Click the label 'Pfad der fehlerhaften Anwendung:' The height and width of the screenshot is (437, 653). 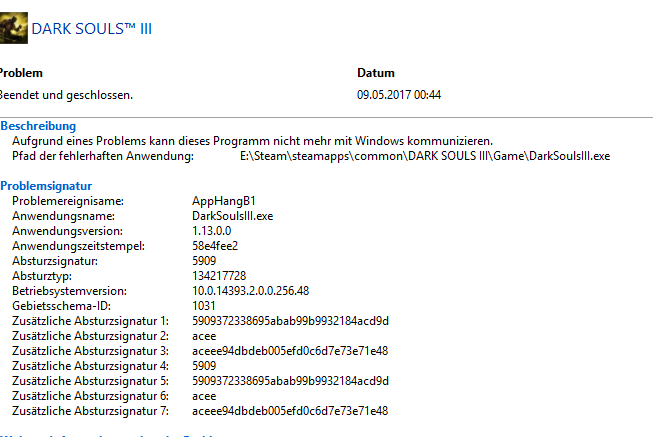click(x=103, y=156)
